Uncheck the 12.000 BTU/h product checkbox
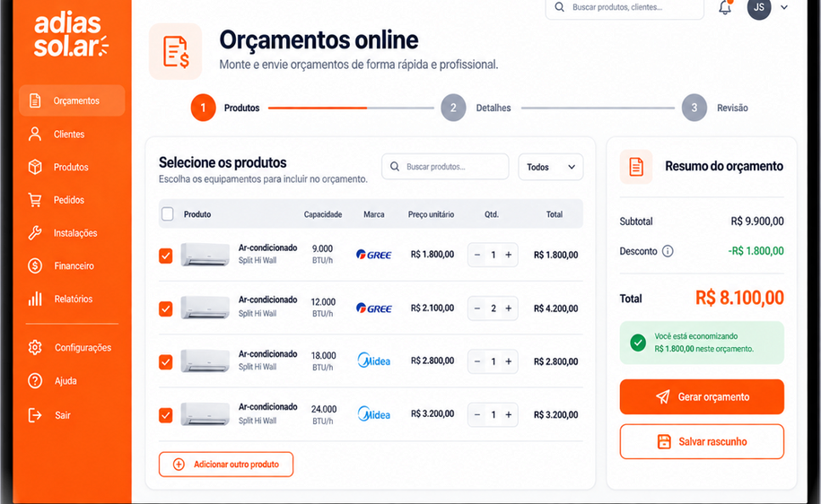Screen dimensions: 821x504 point(165,308)
